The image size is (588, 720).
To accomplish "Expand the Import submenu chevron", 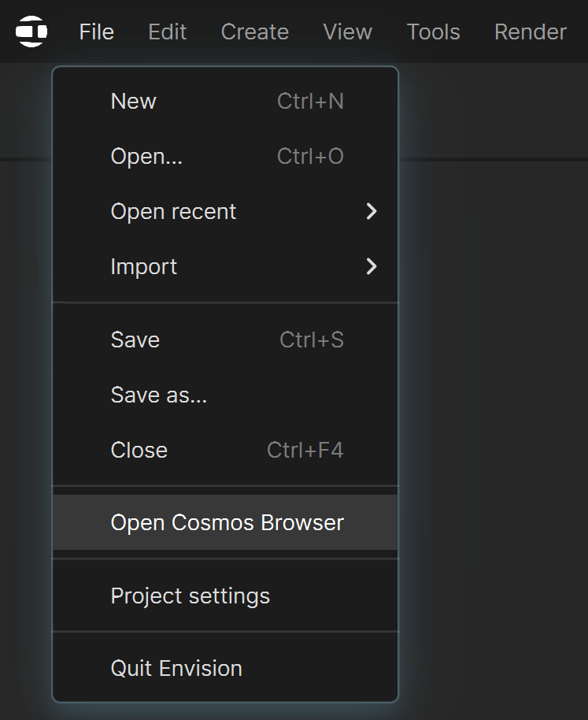I will click(x=372, y=266).
